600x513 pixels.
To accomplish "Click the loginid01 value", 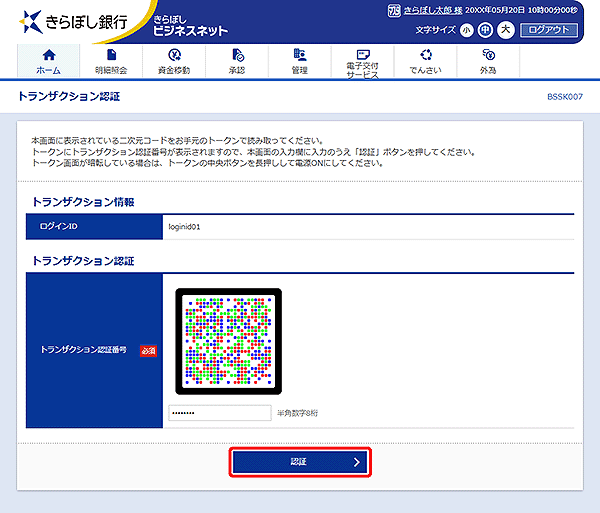I will [x=184, y=227].
